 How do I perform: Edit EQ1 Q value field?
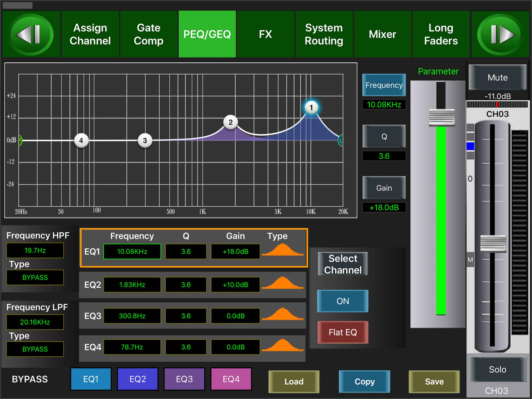pyautogui.click(x=186, y=252)
